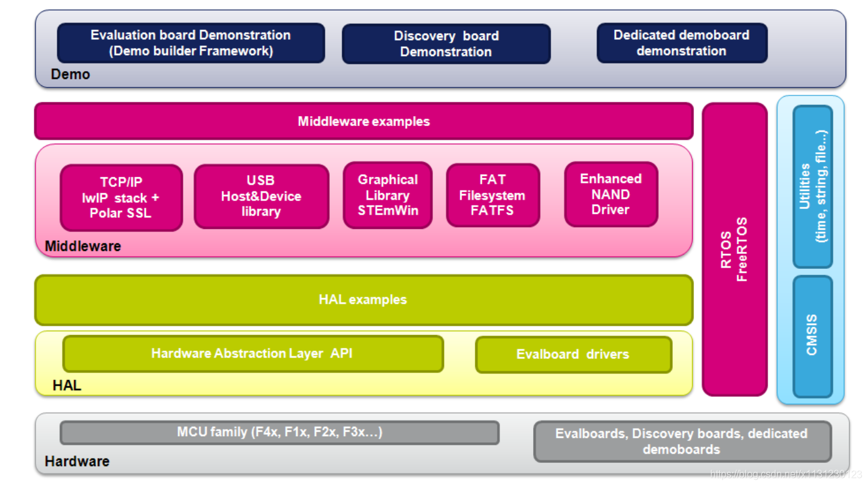This screenshot has height=486, width=868.
Task: Click the CMSIS vertical block
Action: [812, 336]
